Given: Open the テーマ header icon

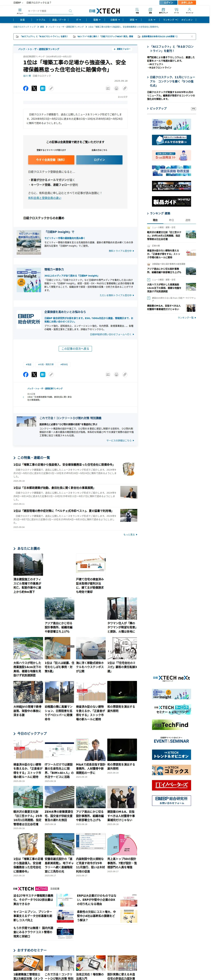Looking at the screenshot, I should tap(176, 11).
